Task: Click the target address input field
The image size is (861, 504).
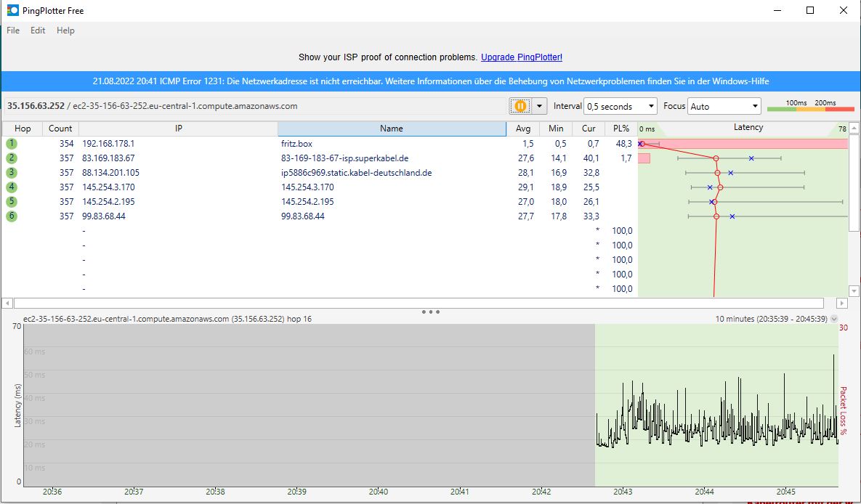Action: [254, 106]
